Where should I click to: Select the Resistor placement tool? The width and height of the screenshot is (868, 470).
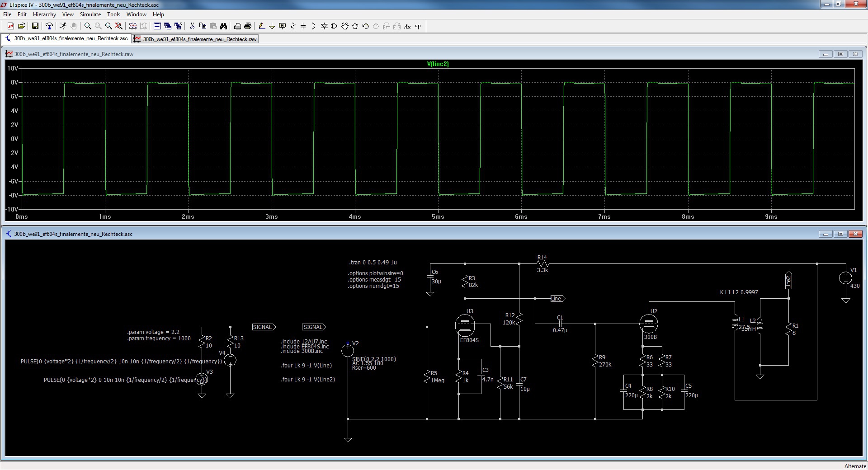(x=292, y=26)
